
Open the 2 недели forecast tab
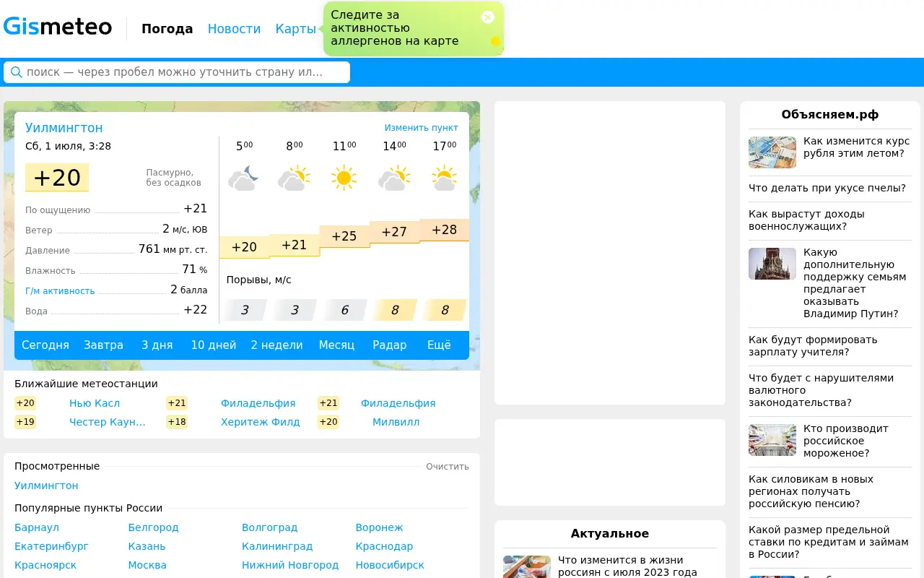pos(276,345)
